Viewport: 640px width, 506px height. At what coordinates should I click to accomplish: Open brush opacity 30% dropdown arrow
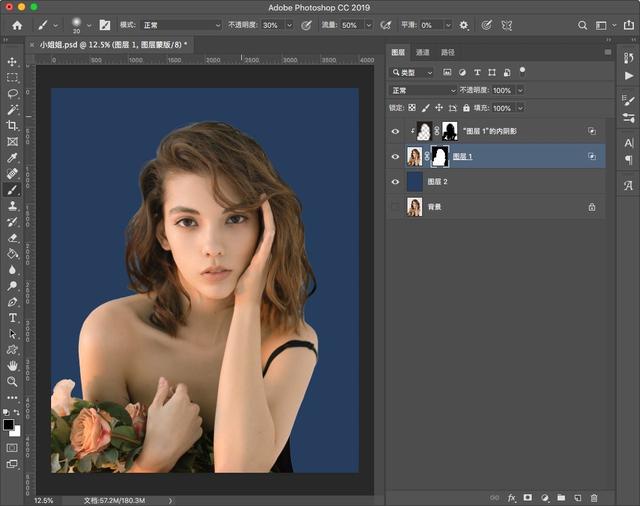pos(289,25)
